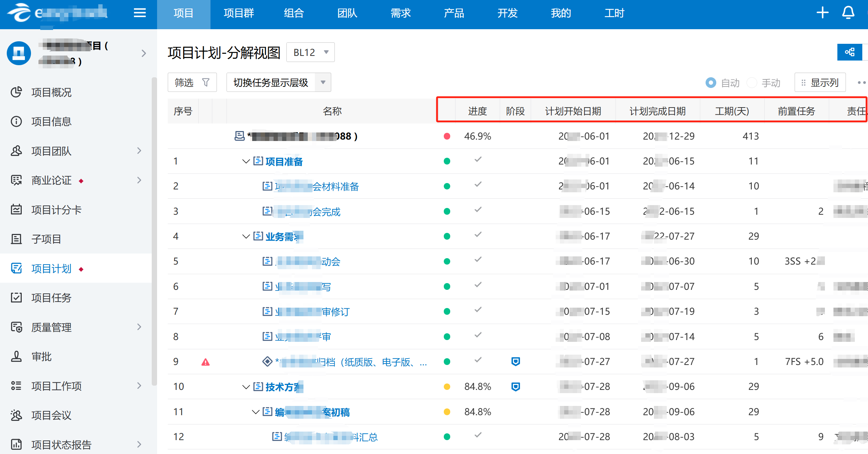Click the 筛选 filter button
868x454 pixels.
coord(192,83)
